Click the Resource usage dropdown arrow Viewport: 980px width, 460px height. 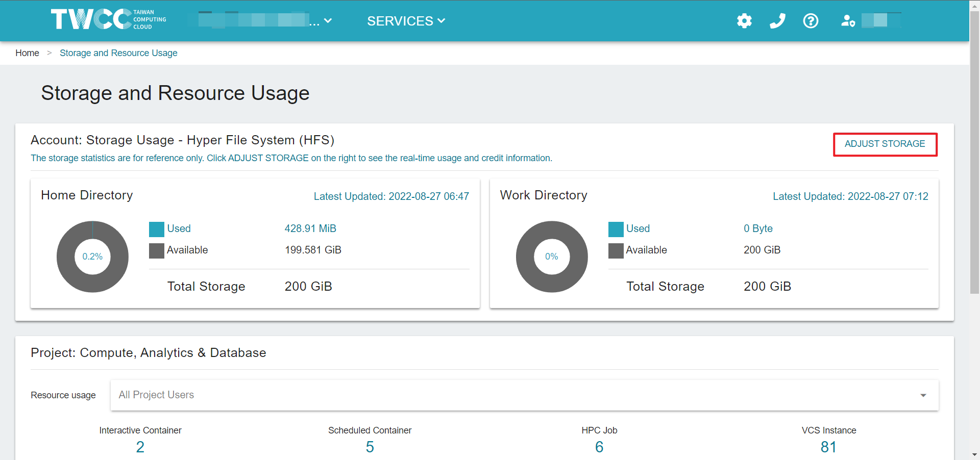(x=923, y=396)
